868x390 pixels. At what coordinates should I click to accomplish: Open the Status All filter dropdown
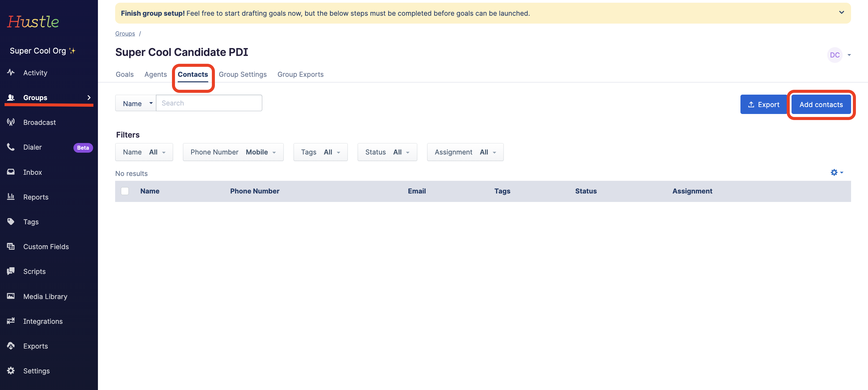click(x=387, y=152)
